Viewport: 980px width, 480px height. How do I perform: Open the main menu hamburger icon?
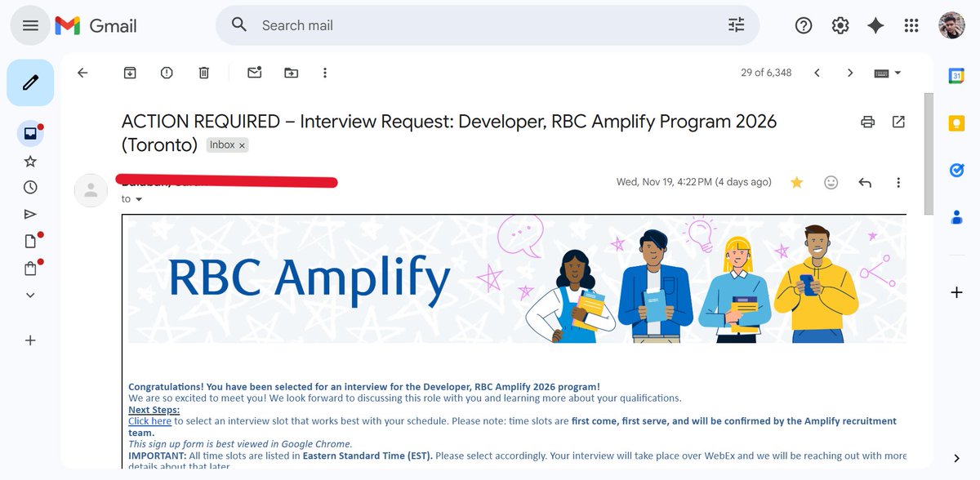point(30,25)
